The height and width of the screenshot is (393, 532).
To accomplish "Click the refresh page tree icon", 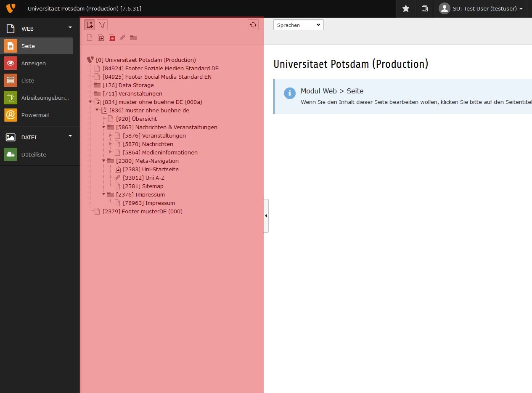I will coord(253,25).
